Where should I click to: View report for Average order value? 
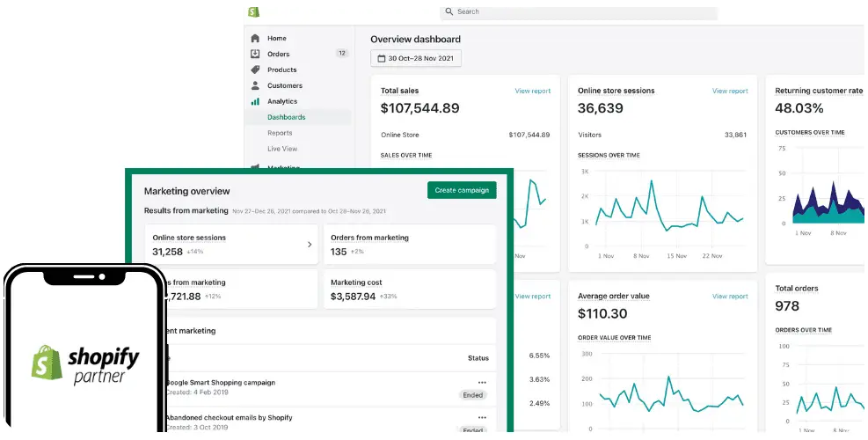coord(730,297)
